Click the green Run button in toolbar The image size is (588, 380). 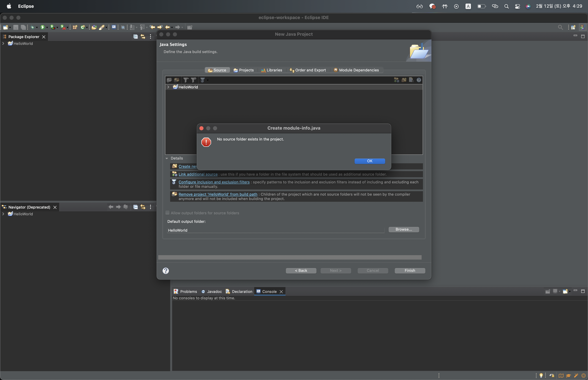click(42, 27)
